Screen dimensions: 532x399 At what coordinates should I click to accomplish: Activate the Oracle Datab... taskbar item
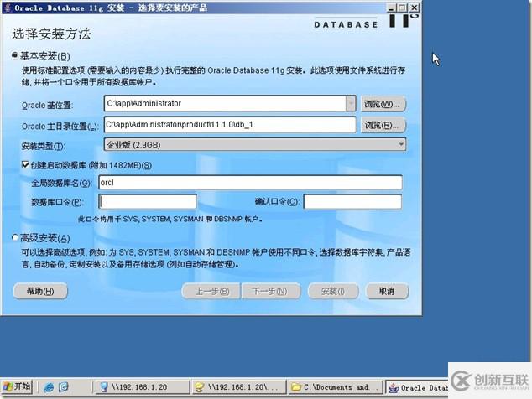coord(417,386)
